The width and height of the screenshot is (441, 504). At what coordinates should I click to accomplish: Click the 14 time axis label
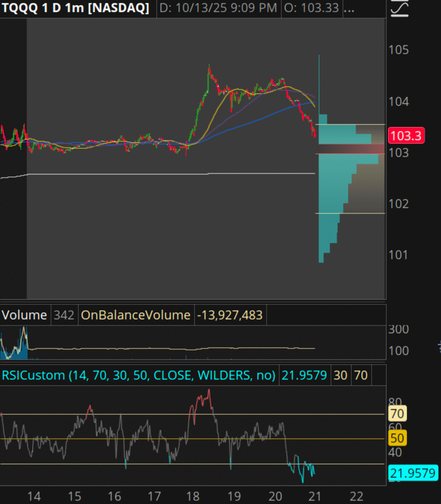click(x=34, y=496)
